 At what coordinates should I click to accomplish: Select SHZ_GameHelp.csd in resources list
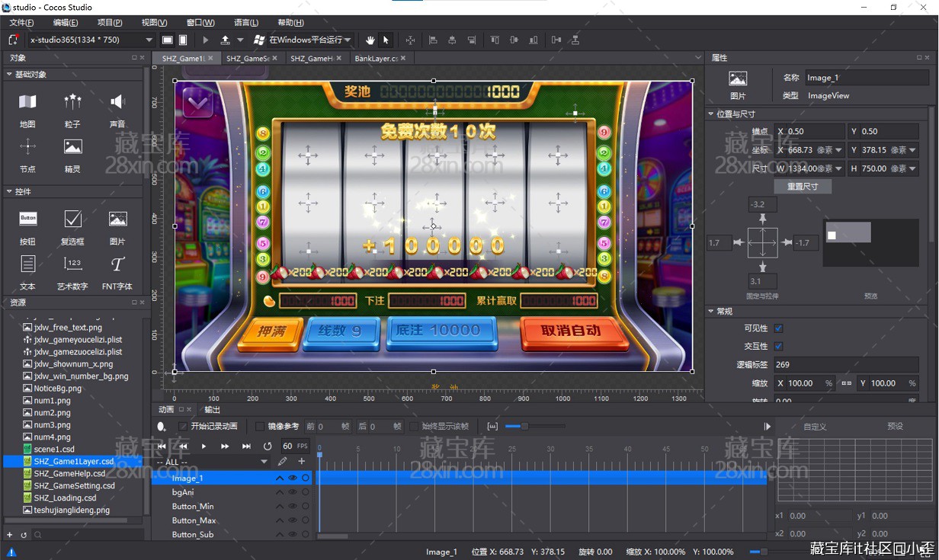(69, 474)
